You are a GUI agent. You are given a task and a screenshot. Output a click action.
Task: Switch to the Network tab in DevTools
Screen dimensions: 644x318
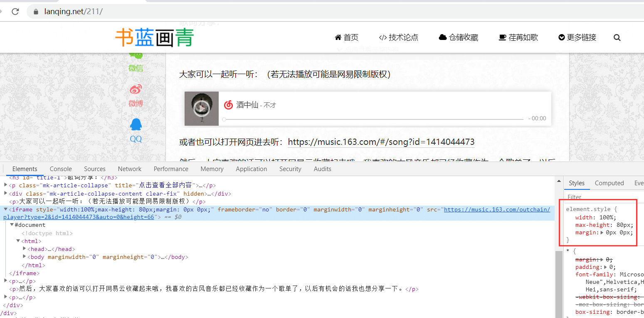pos(130,169)
